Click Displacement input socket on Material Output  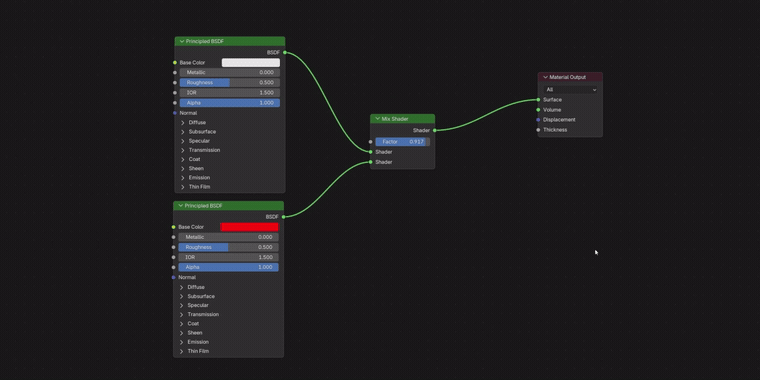coord(538,120)
